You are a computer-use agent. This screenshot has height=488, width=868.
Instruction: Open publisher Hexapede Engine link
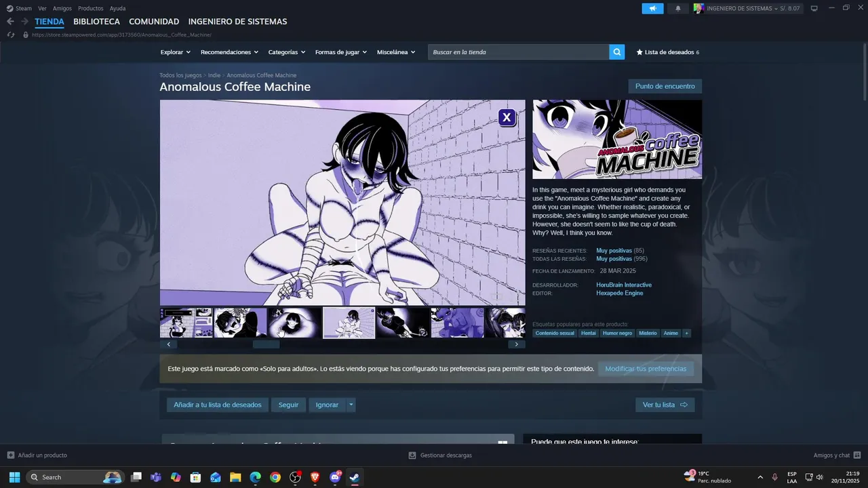[x=620, y=293]
